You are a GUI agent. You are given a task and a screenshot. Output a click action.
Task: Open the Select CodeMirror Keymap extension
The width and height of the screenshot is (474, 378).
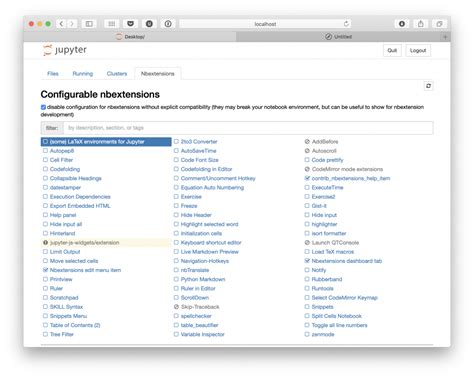click(344, 297)
